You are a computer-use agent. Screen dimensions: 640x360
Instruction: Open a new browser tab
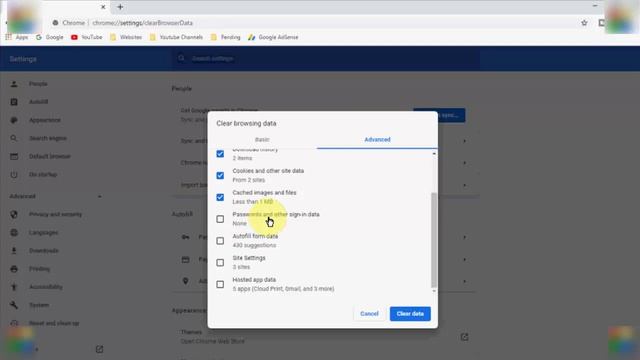120,7
